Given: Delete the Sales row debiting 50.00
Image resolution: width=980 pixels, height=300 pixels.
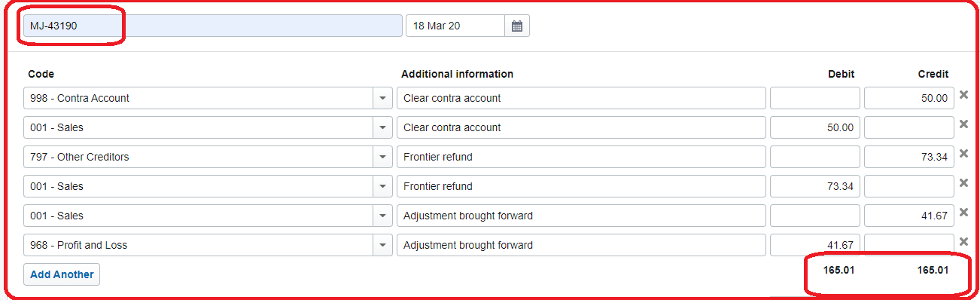Looking at the screenshot, I should pos(963,124).
